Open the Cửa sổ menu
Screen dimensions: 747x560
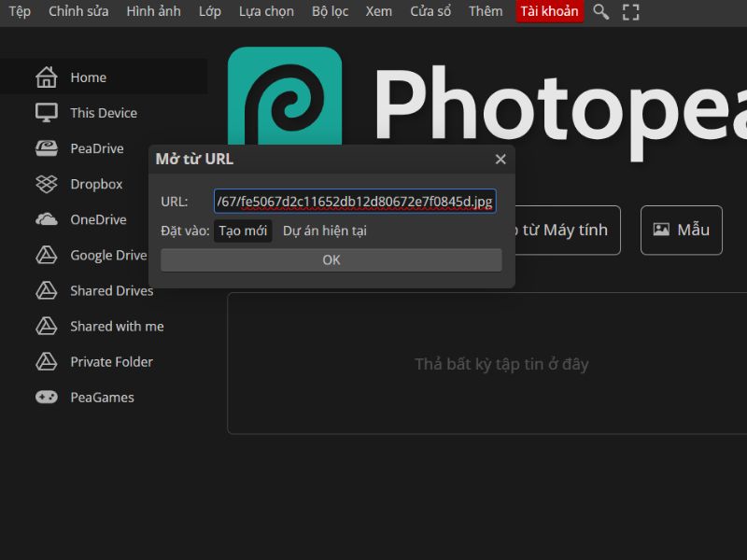point(430,11)
